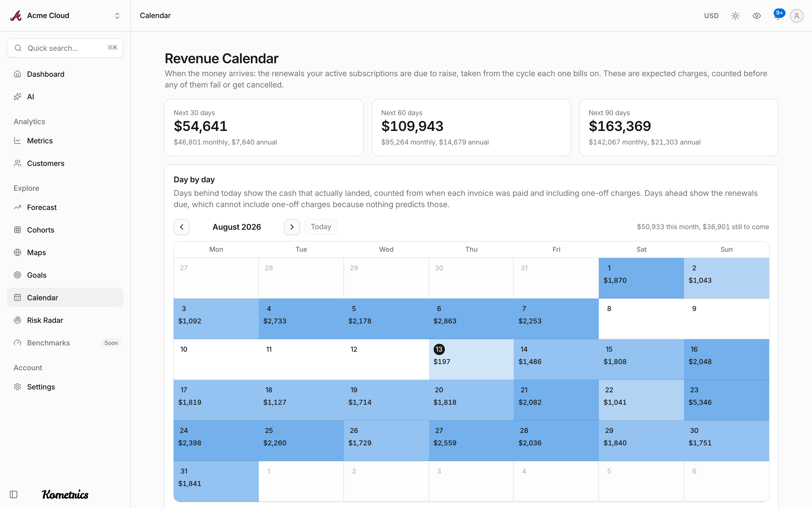Image resolution: width=812 pixels, height=508 pixels.
Task: Select August 2 cell with $1,043
Action: (x=727, y=278)
